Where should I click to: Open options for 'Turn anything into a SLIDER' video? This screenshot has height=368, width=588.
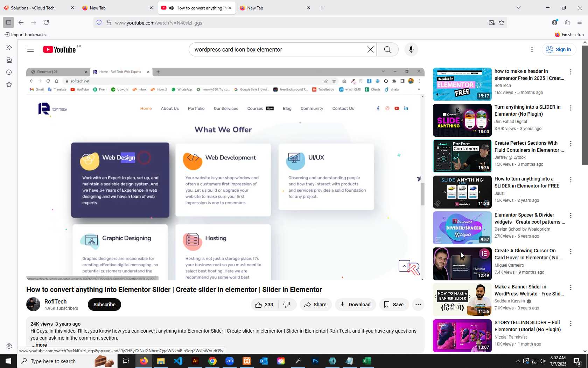[571, 108]
